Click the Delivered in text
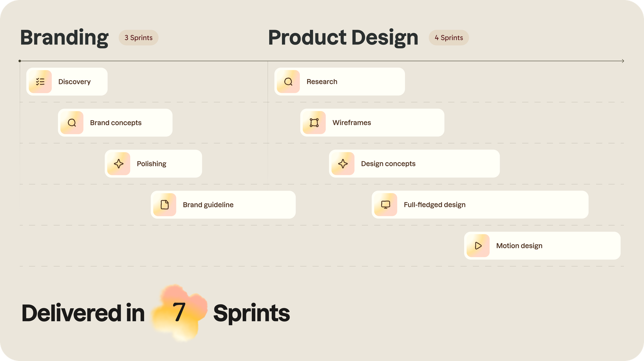Viewport: 644px width, 361px height. point(83,313)
